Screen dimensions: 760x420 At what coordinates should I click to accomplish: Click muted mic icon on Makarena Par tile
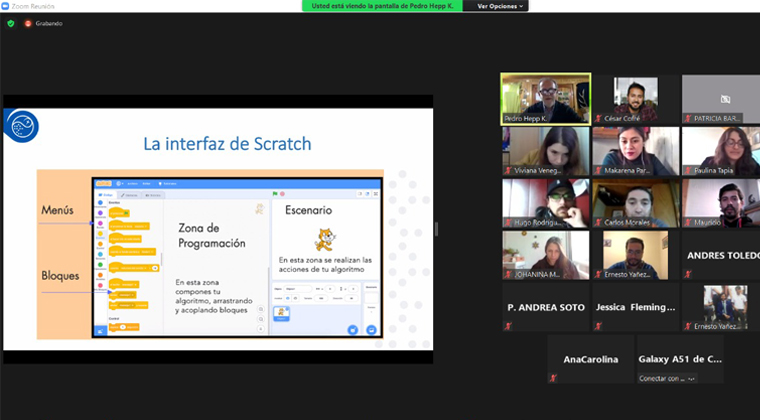[599, 170]
